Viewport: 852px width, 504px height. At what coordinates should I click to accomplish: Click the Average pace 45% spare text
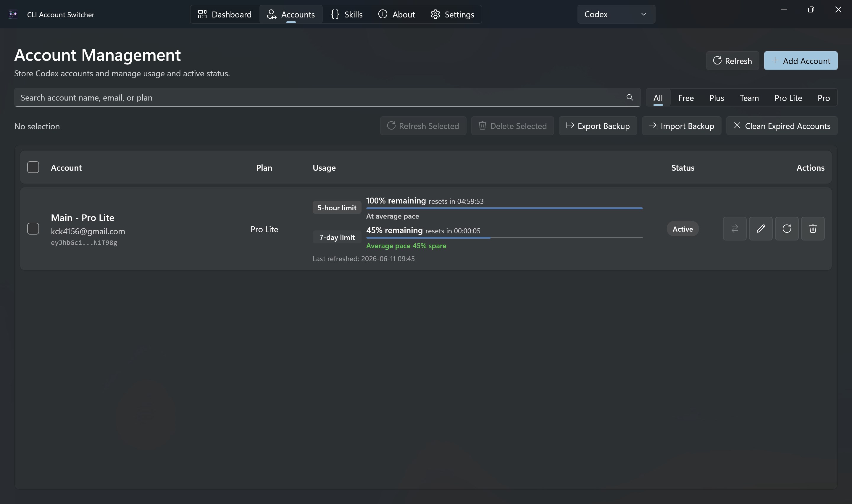(x=406, y=245)
